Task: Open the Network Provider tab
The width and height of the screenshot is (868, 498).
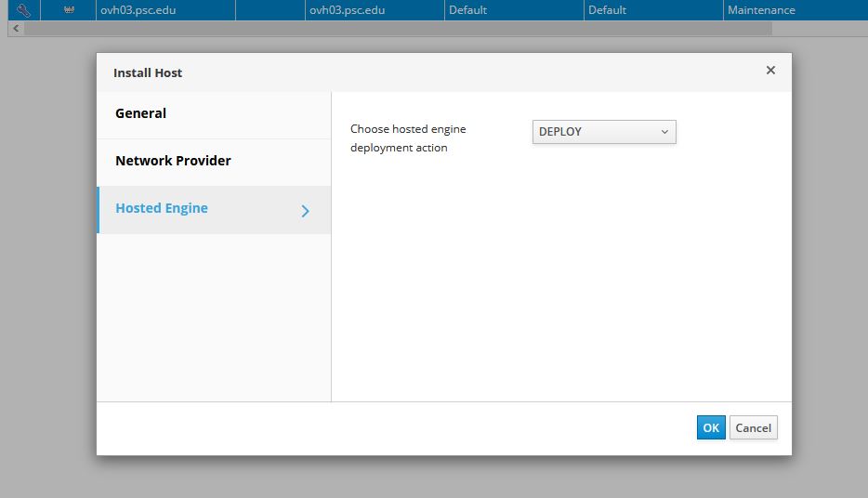Action: coord(173,161)
